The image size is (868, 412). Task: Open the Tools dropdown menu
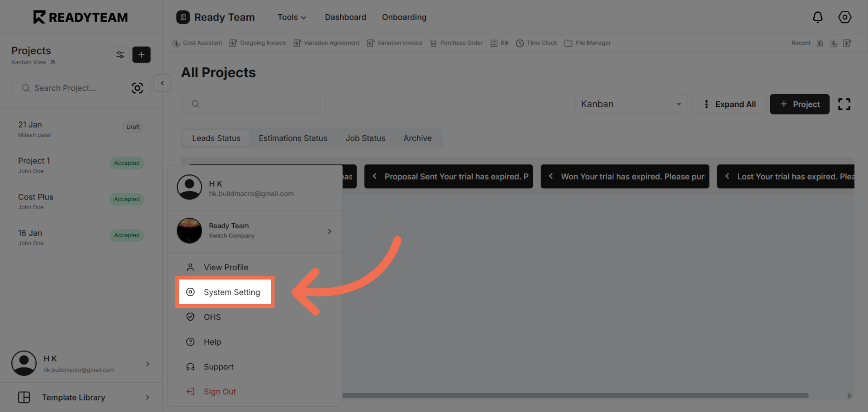pos(292,17)
